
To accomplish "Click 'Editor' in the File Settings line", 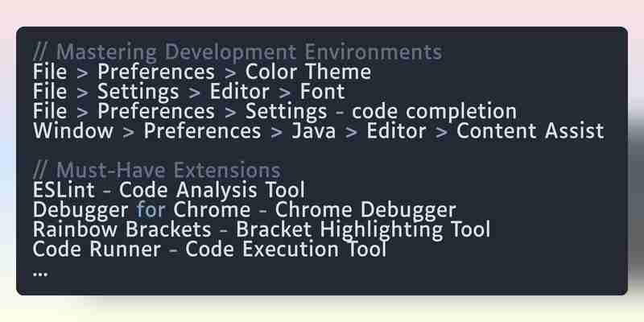I will (239, 92).
